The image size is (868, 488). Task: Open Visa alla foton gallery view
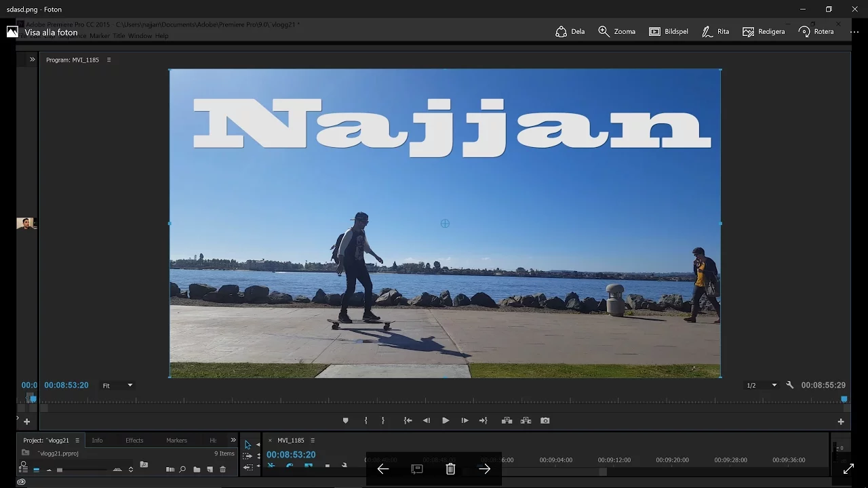coord(42,32)
